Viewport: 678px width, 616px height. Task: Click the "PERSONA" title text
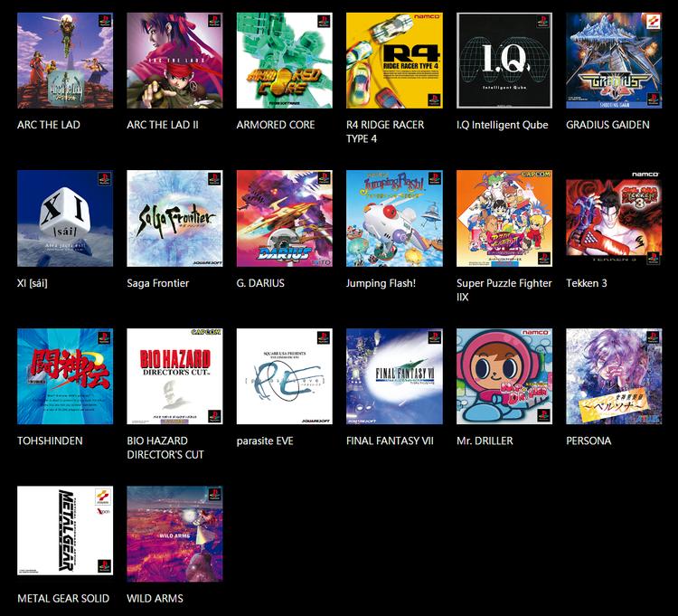pos(589,441)
